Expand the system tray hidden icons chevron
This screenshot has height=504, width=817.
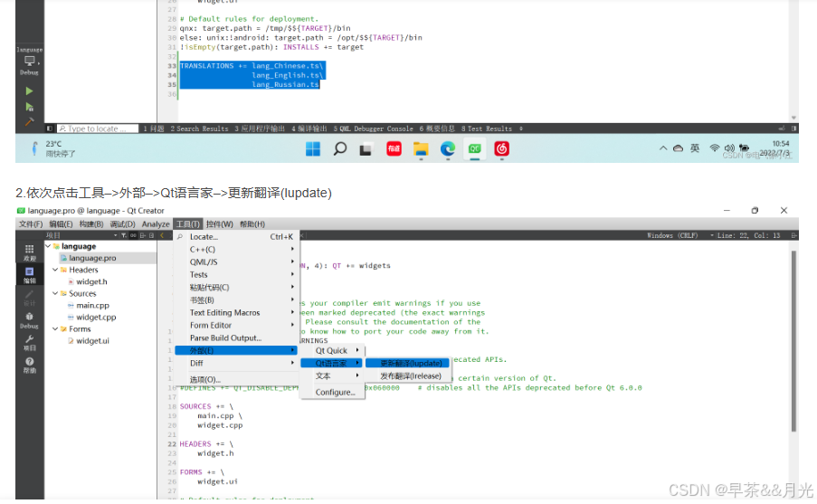663,148
